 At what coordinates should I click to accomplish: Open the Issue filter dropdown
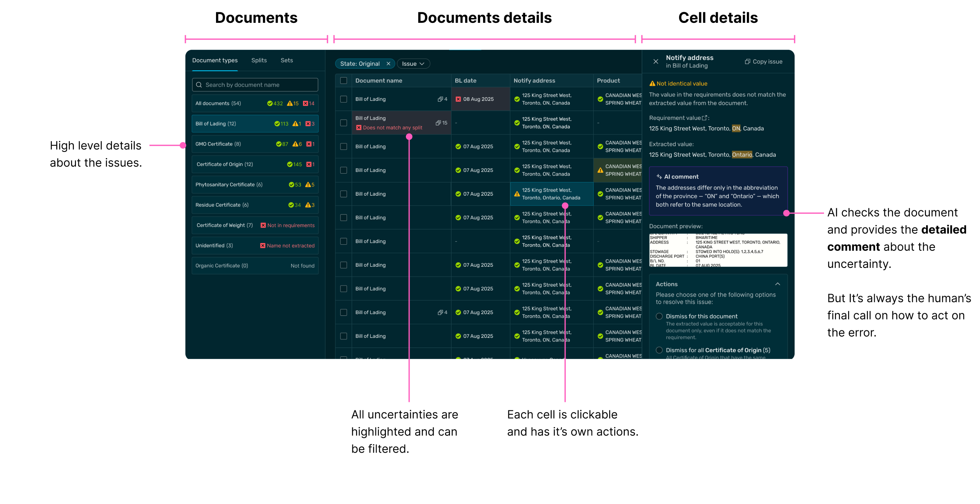(x=413, y=64)
